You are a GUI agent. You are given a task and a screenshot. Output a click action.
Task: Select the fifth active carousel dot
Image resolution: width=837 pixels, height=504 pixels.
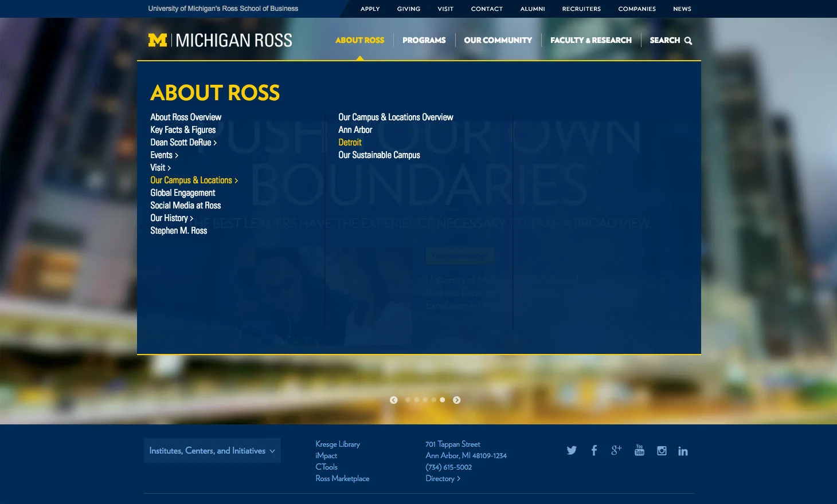point(442,400)
